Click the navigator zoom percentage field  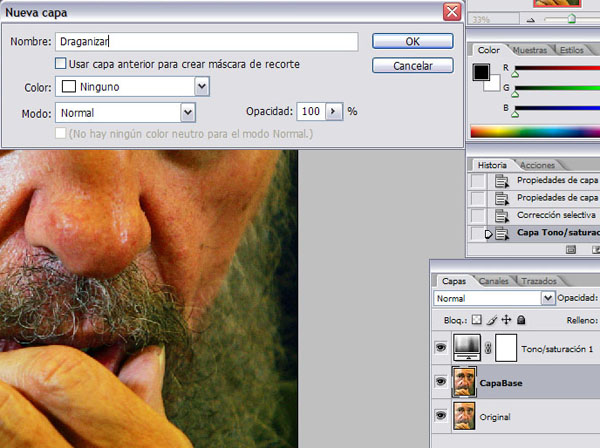click(493, 19)
